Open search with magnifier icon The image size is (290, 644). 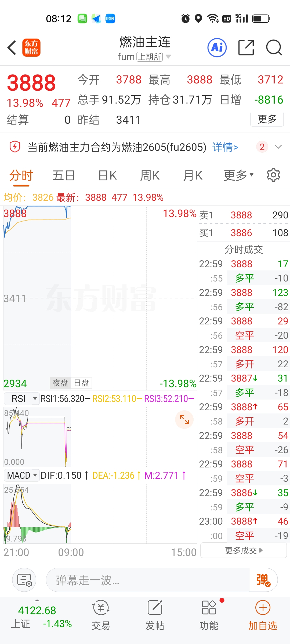point(274,48)
